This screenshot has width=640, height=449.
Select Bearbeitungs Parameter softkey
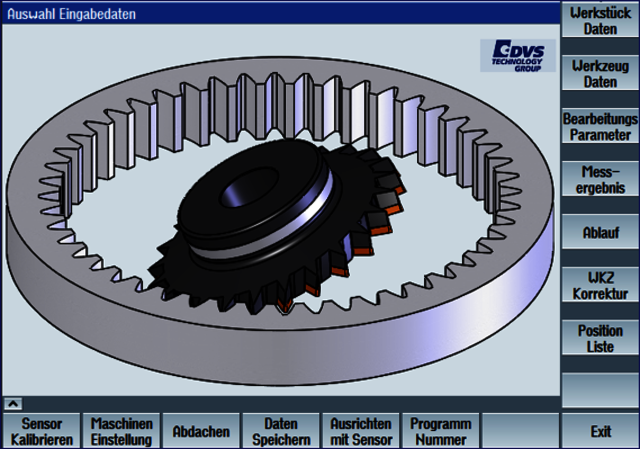click(600, 126)
